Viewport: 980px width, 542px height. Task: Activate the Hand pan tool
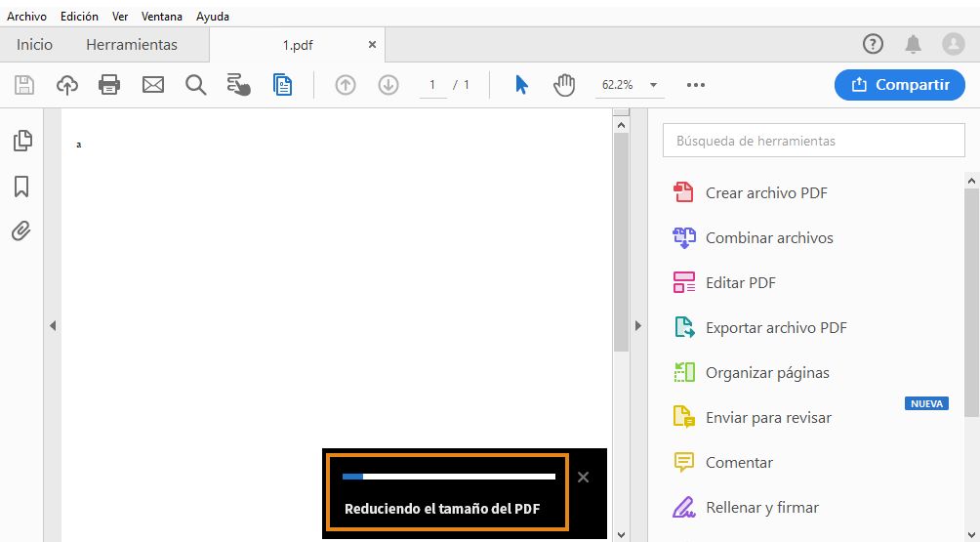[x=564, y=84]
